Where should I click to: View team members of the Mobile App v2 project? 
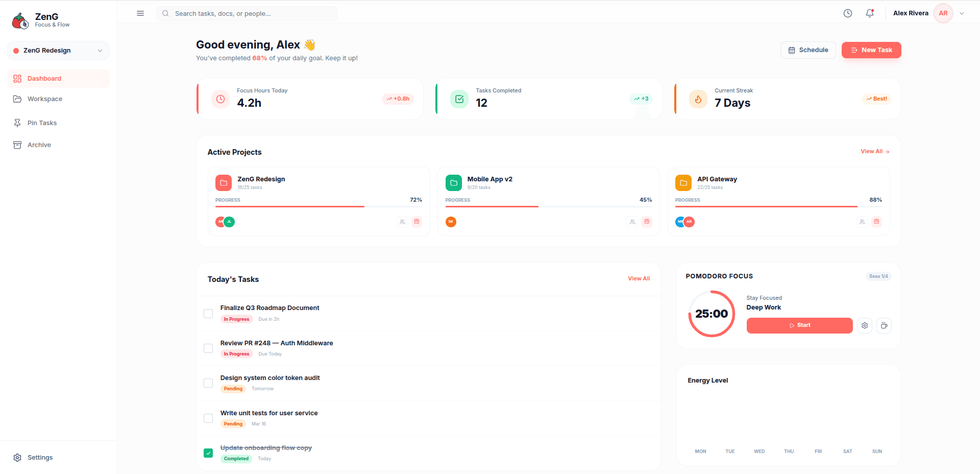632,222
